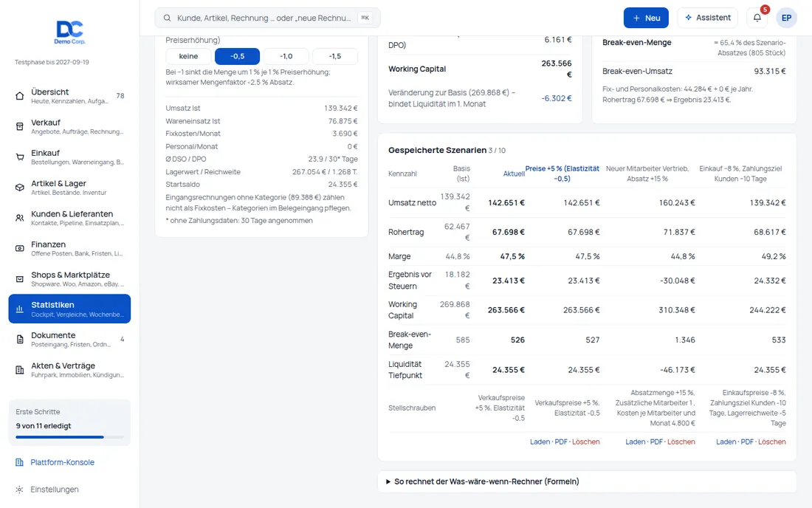This screenshot has width=812, height=508.
Task: Click the Erste Schritte progress bar
Action: pos(69,437)
